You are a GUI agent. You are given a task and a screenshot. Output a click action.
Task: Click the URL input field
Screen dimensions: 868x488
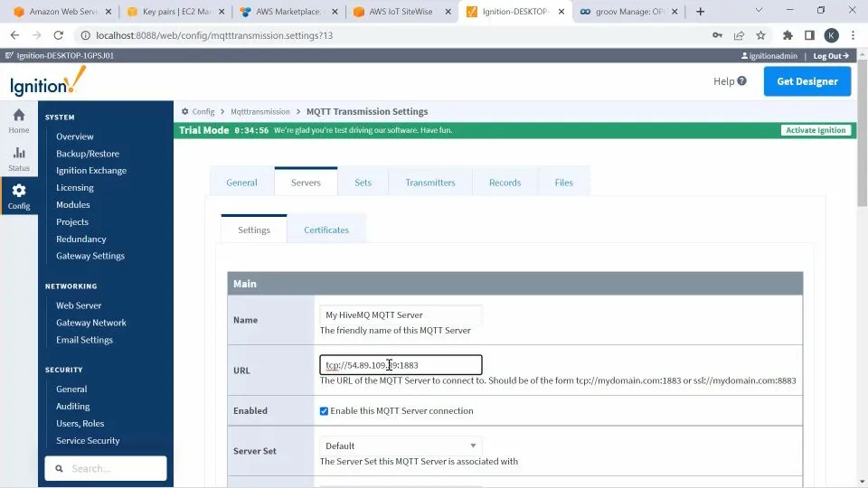[x=401, y=365]
